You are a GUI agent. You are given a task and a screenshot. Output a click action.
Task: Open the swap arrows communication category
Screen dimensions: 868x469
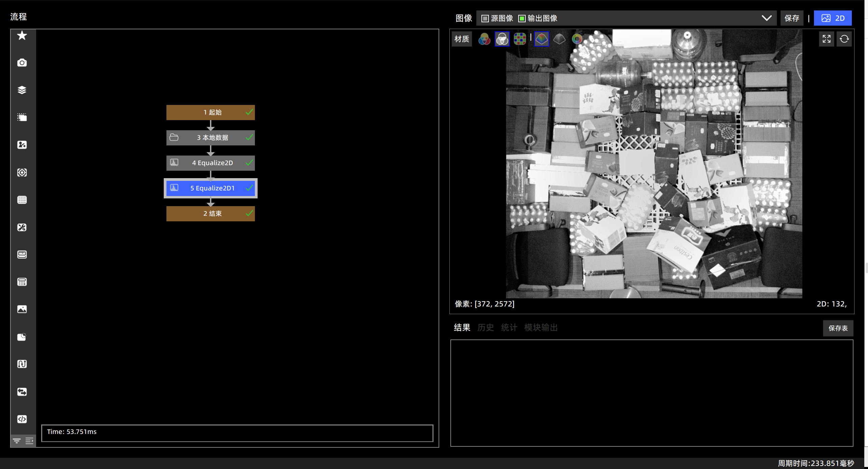pos(22,391)
